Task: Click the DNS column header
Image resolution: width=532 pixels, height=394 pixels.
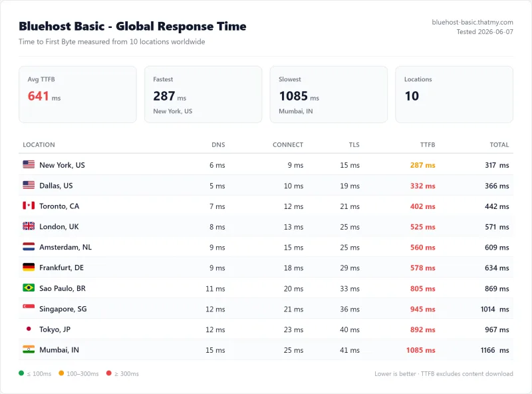Action: [x=218, y=144]
